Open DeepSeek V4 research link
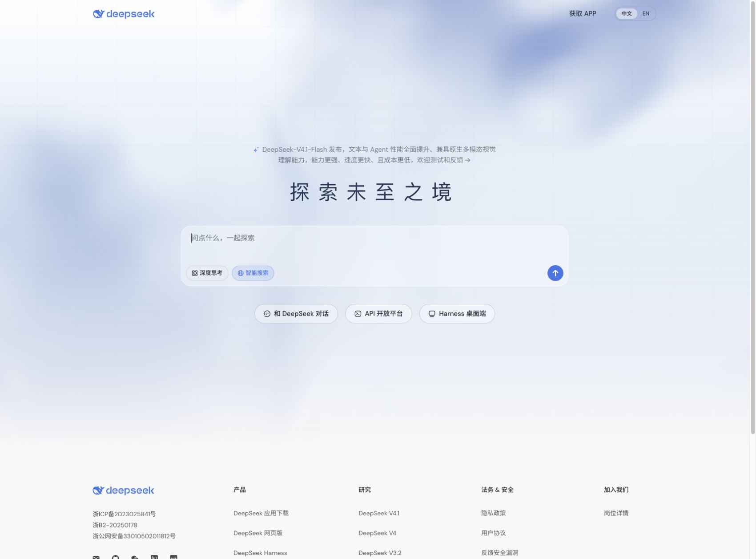Image resolution: width=756 pixels, height=559 pixels. click(377, 533)
